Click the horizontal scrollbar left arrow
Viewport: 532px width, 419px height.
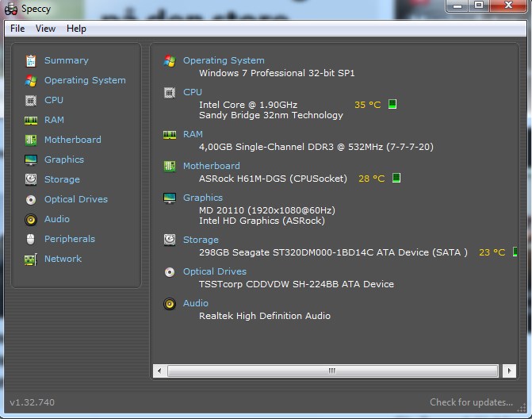coord(159,371)
